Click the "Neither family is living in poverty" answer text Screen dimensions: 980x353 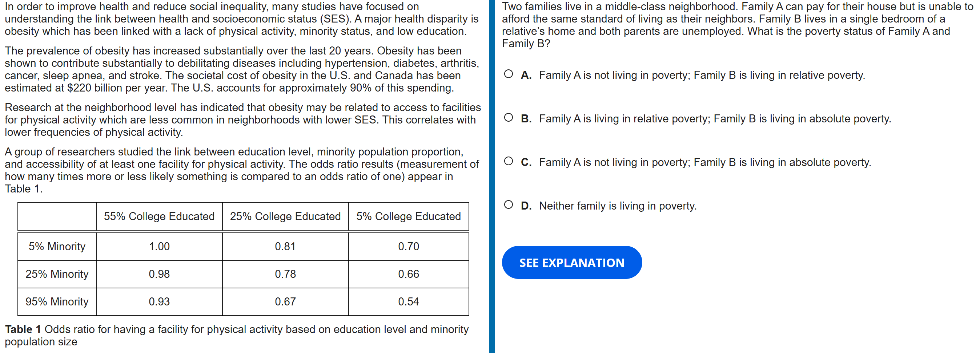(x=618, y=206)
